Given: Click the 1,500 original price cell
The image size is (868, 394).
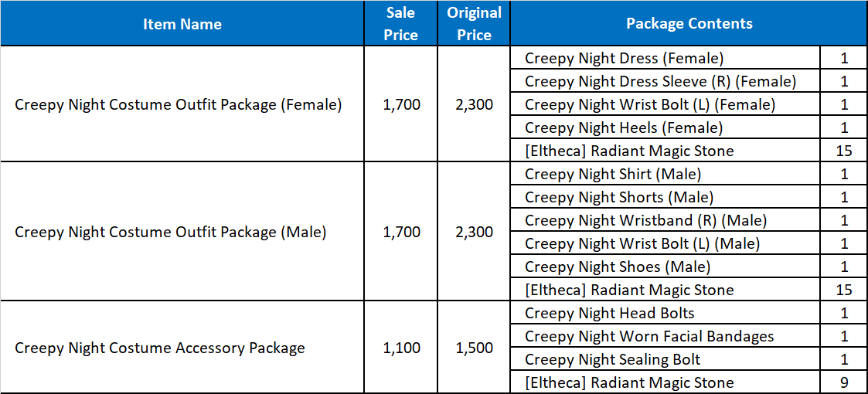Looking at the screenshot, I should click(474, 348).
